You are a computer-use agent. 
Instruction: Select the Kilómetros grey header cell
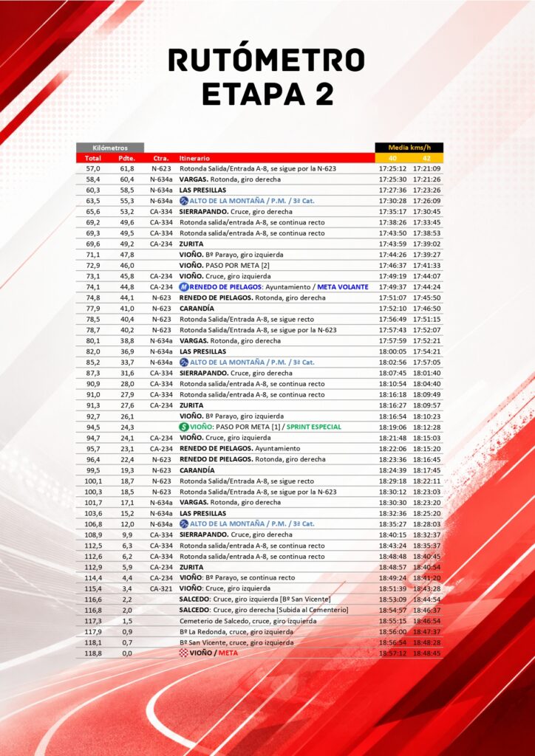[109, 148]
